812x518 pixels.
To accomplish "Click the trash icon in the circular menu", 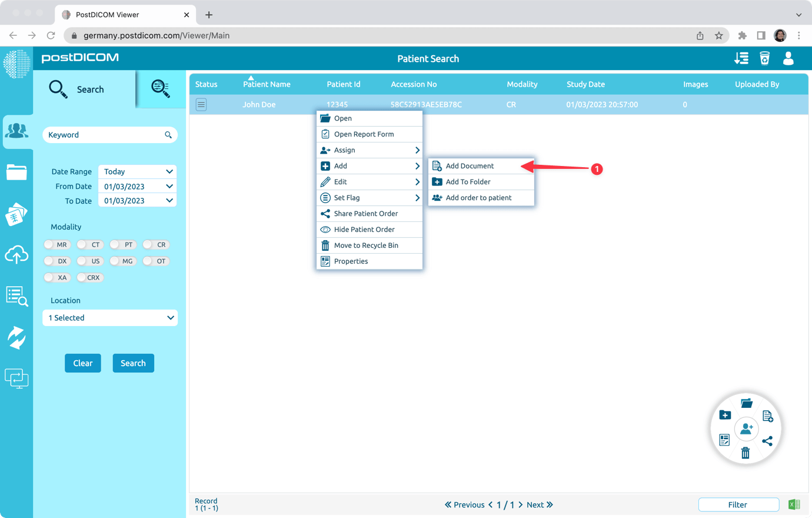I will pyautogui.click(x=746, y=453).
